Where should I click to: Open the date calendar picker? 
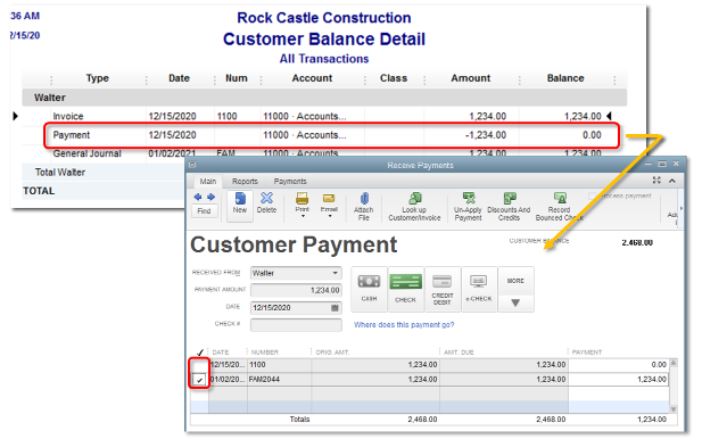pos(334,308)
